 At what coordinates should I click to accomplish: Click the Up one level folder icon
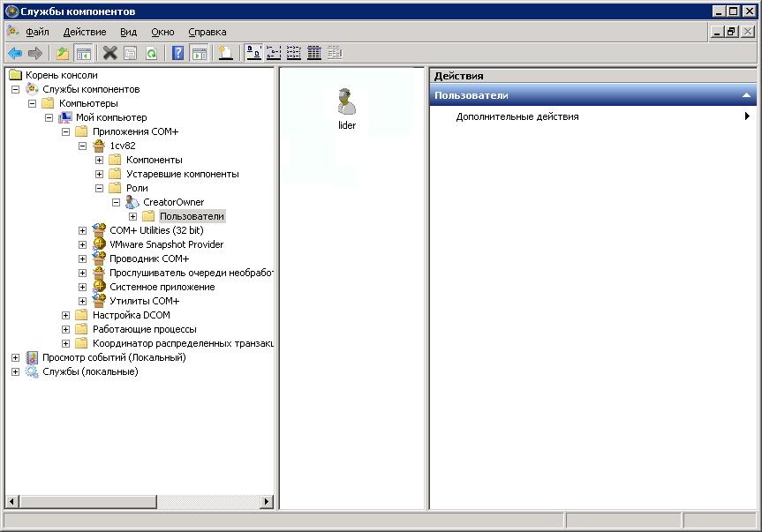pos(63,53)
